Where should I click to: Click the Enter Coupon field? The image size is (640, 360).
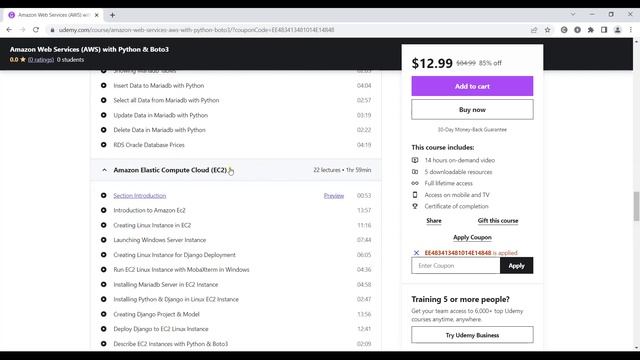[x=456, y=265]
